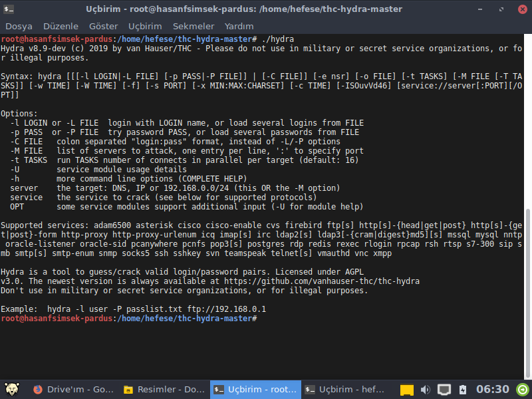Open the Düzenle menu
Viewport: 532px width, 399px height.
(61, 27)
